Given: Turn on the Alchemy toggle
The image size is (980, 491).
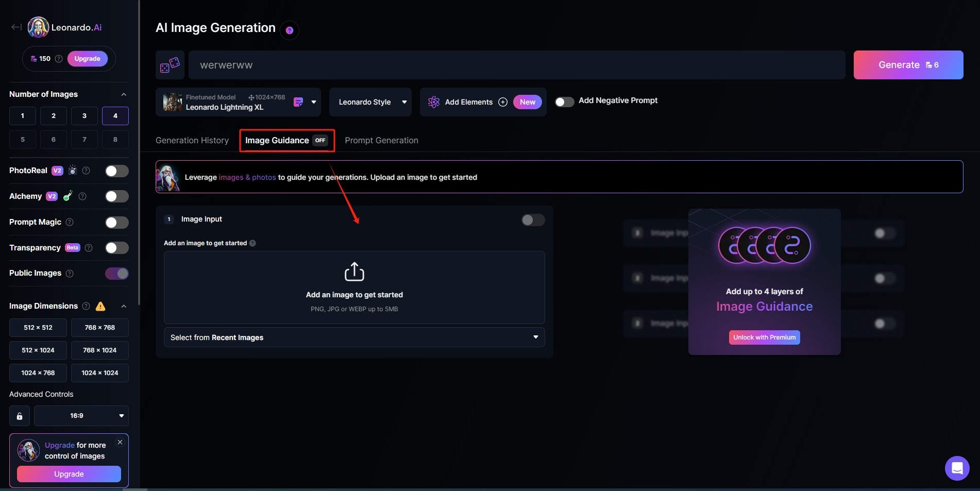Looking at the screenshot, I should click(116, 196).
